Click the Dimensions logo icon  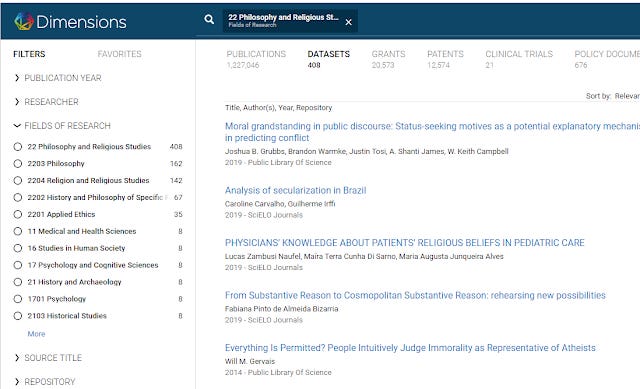pyautogui.click(x=24, y=21)
